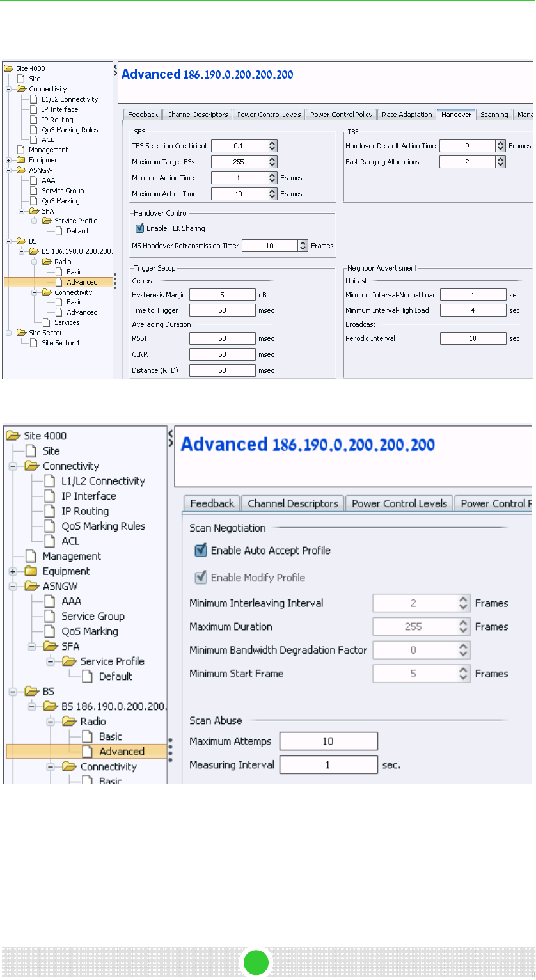Expand Equipment node in upper tree

(x=9, y=160)
